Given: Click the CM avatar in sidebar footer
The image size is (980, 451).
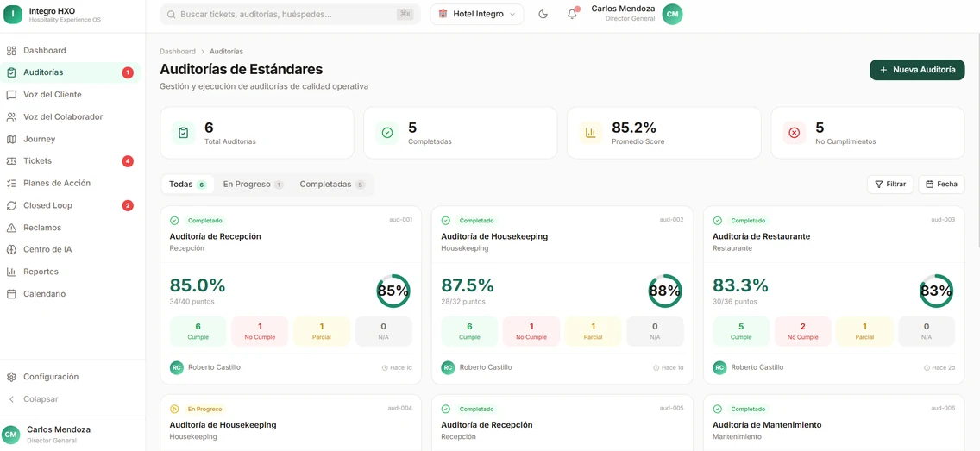Looking at the screenshot, I should [x=10, y=434].
